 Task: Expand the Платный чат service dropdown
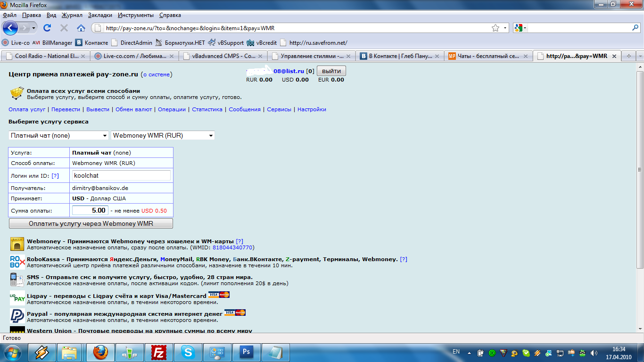59,135
